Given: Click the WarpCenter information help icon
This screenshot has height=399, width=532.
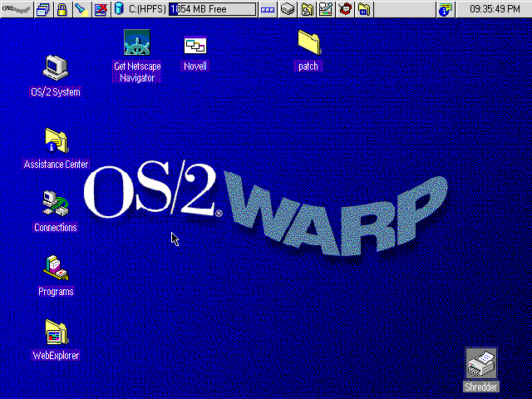Looking at the screenshot, I should 446,9.
